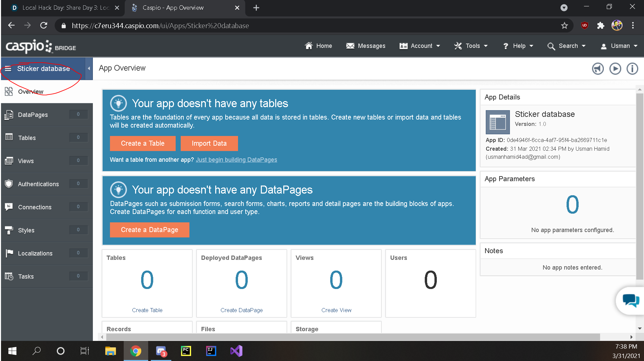
Task: Open the browser extensions puzzle icon
Action: tap(600, 26)
